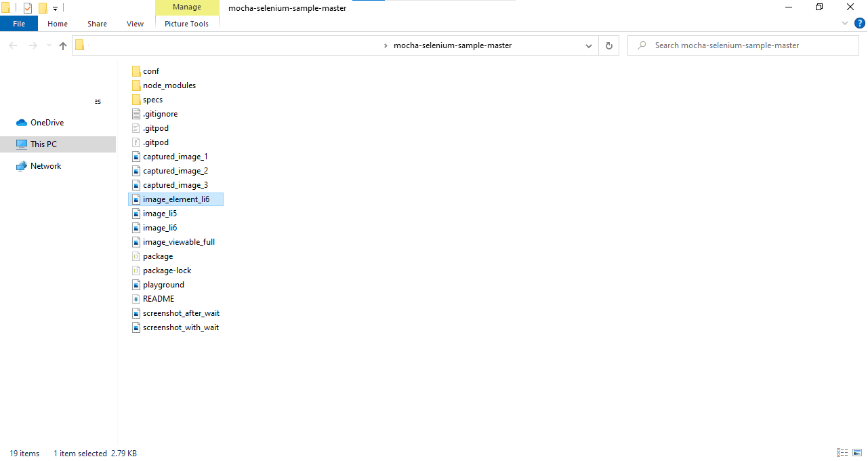The width and height of the screenshot is (868, 461).
Task: Click the Refresh button in address bar
Action: tap(608, 45)
